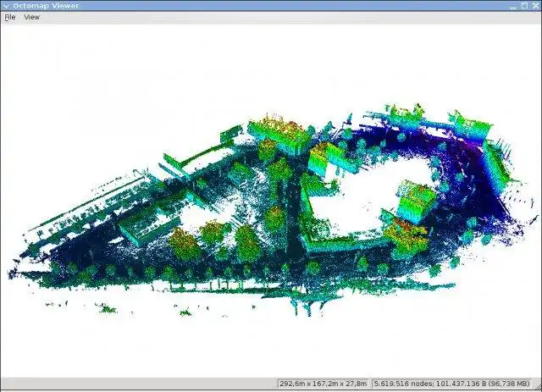Maximize the Octomap Viewer window
This screenshot has height=392, width=542.
coord(524,6)
